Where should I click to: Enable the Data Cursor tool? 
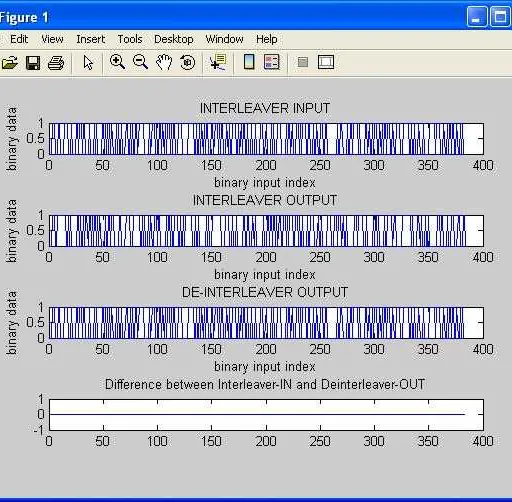click(218, 62)
